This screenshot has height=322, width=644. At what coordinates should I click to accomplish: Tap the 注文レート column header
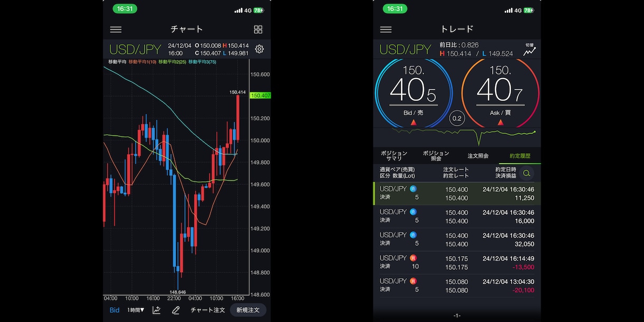point(456,169)
